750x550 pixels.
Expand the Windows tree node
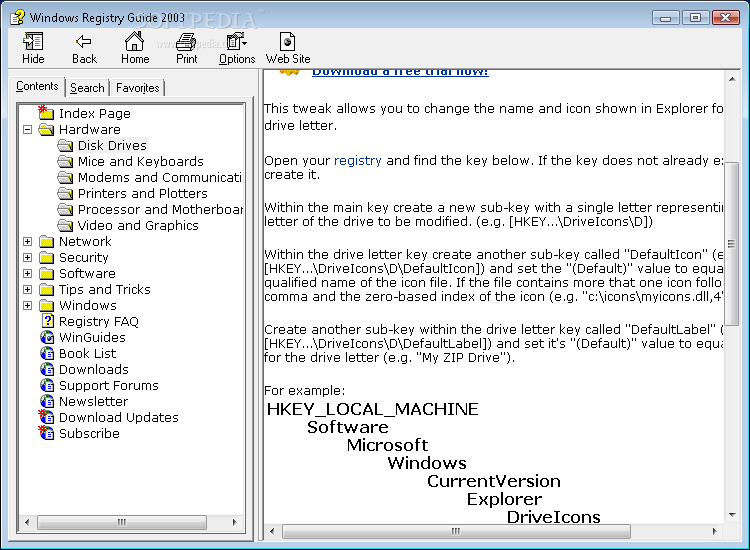tap(28, 306)
